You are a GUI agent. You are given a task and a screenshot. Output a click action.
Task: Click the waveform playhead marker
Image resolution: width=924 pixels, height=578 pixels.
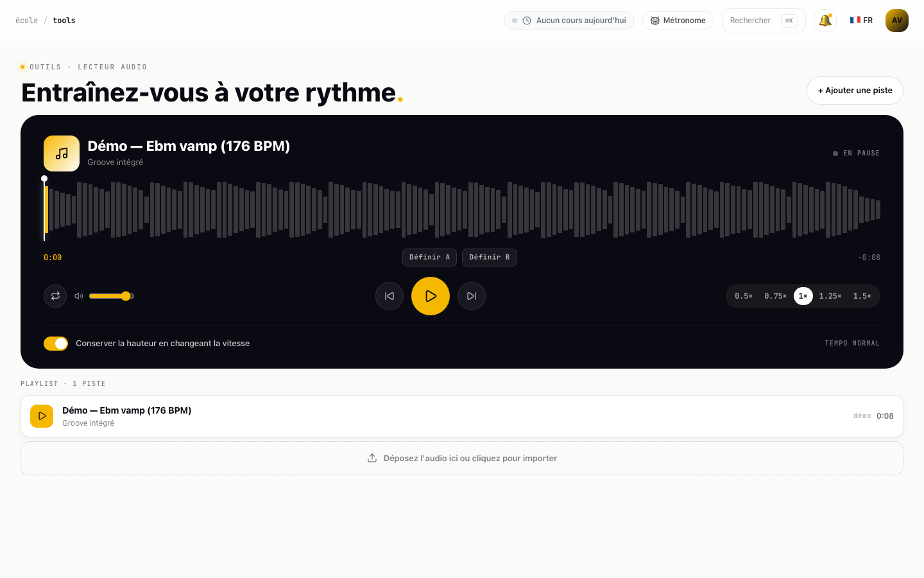[x=44, y=179]
